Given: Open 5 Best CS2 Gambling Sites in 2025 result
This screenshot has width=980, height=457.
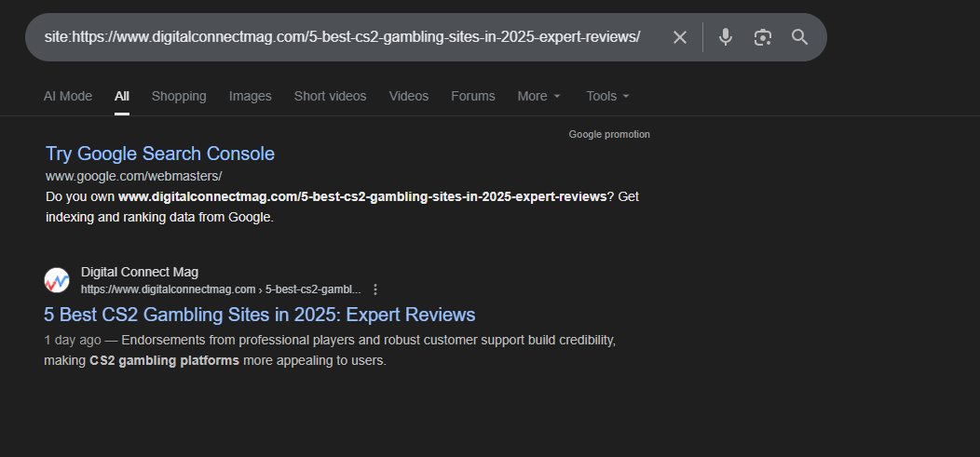Looking at the screenshot, I should (x=259, y=315).
